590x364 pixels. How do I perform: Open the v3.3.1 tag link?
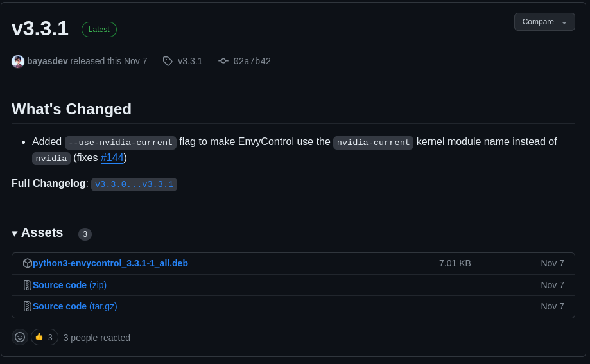click(x=190, y=62)
